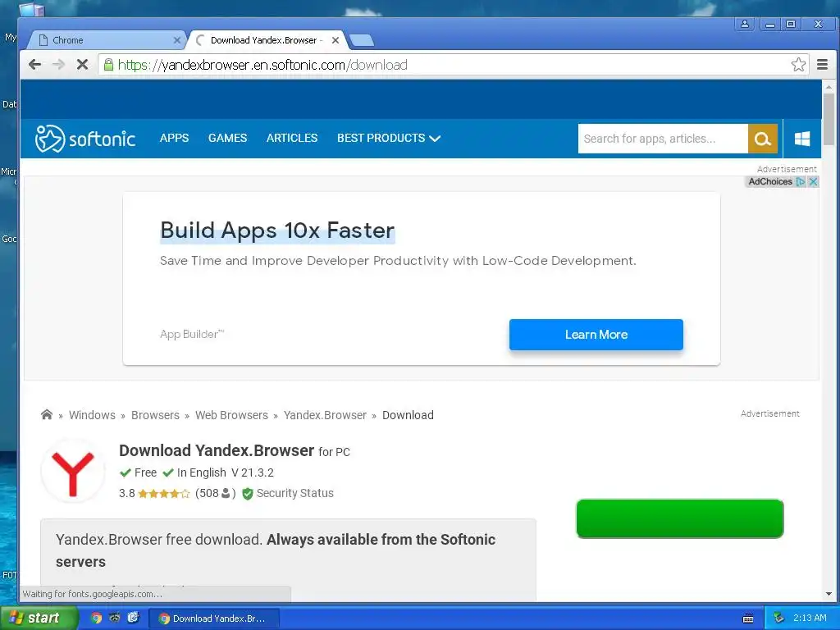Bookmark this page with the star icon
This screenshot has height=630, width=840.
tap(798, 65)
